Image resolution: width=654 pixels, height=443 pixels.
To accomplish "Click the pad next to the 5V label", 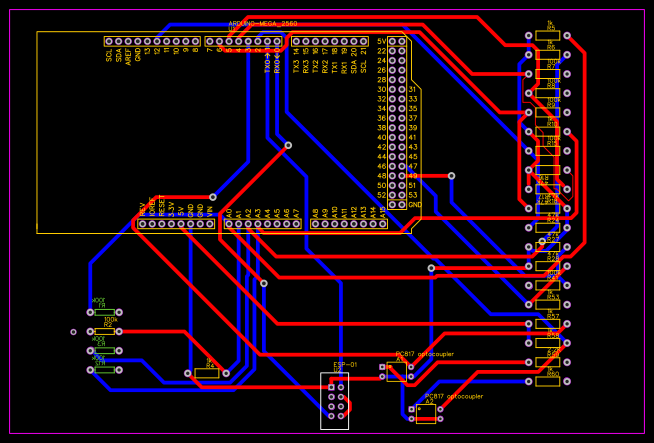I will coord(392,41).
